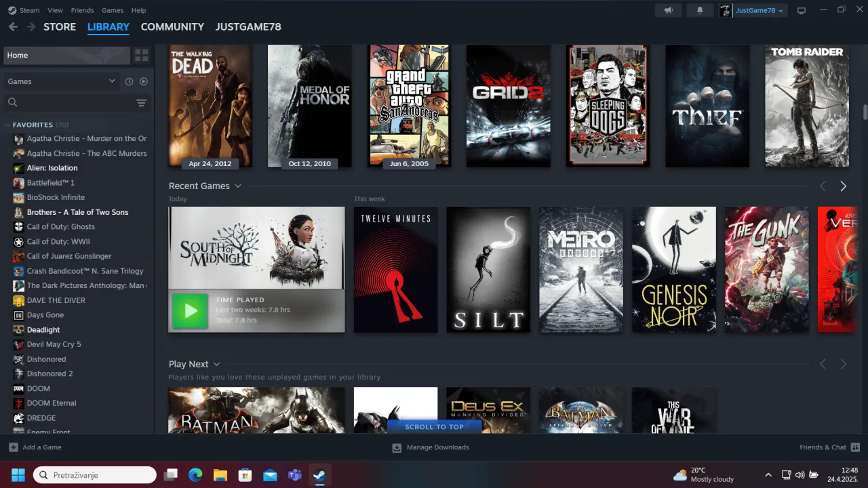Click the Ready to Play filter icon
The width and height of the screenshot is (868, 488).
pos(143,81)
